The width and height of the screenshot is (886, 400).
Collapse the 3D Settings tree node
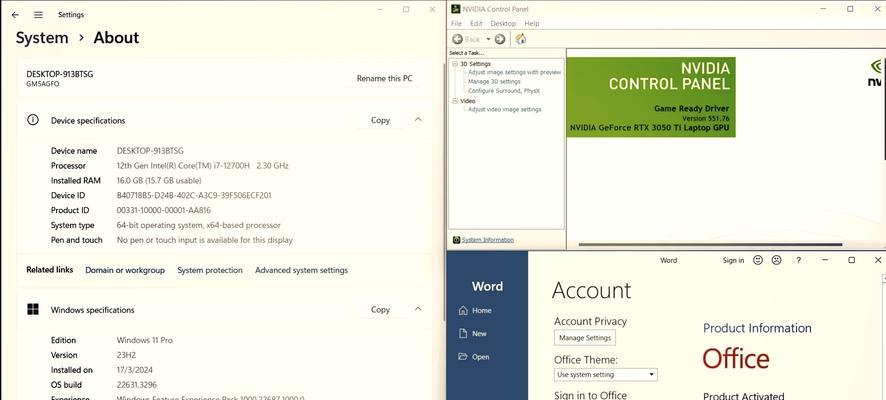pyautogui.click(x=455, y=64)
